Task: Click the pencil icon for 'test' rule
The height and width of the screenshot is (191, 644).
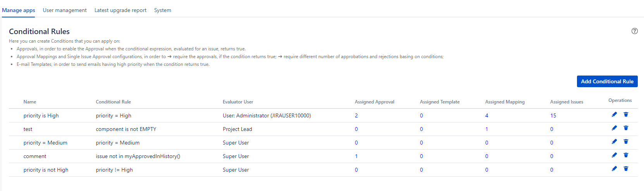Action: pyautogui.click(x=614, y=128)
